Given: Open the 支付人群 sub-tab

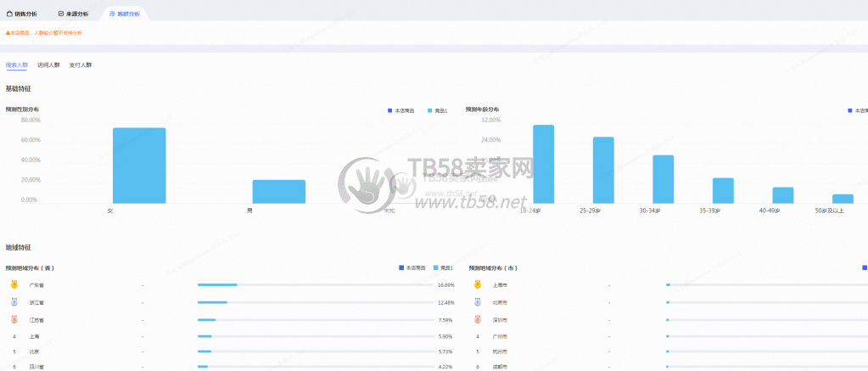Looking at the screenshot, I should 81,65.
